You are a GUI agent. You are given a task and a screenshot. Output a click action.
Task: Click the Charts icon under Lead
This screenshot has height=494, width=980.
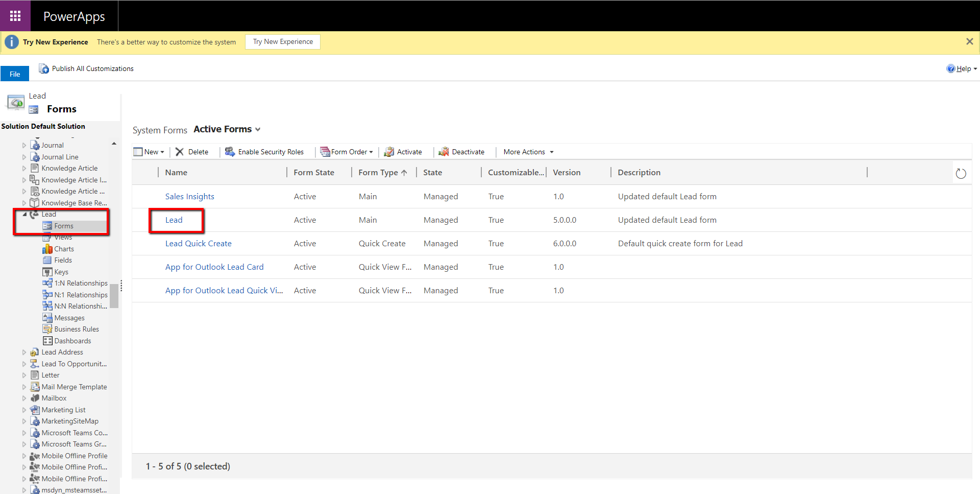pos(47,249)
